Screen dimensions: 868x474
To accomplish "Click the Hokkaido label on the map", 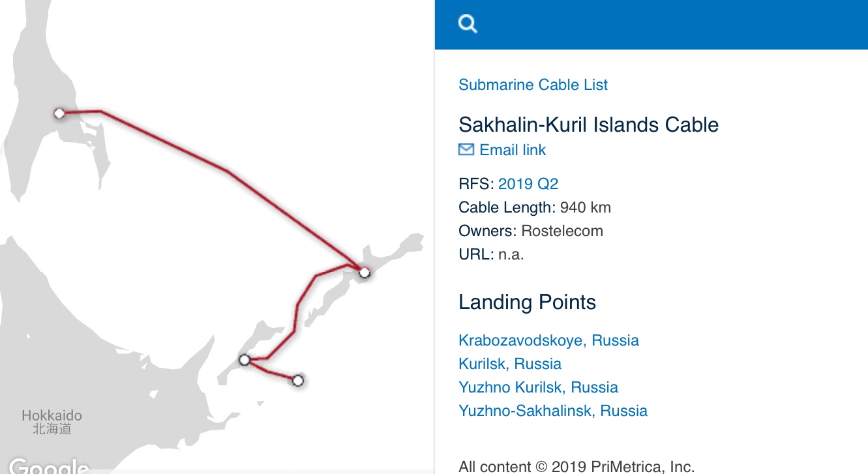I will point(52,416).
